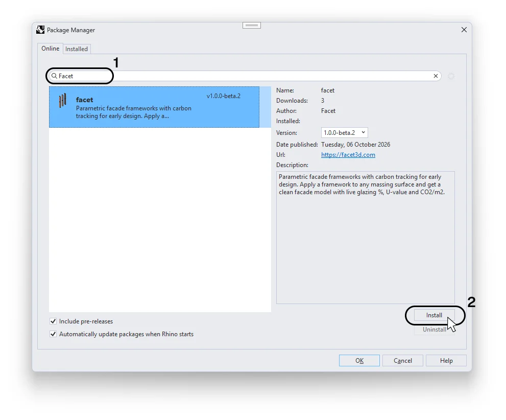Viewport: 506px width, 420px height.
Task: Open the Version dropdown showing 1.0.0-beta.2
Action: point(344,133)
